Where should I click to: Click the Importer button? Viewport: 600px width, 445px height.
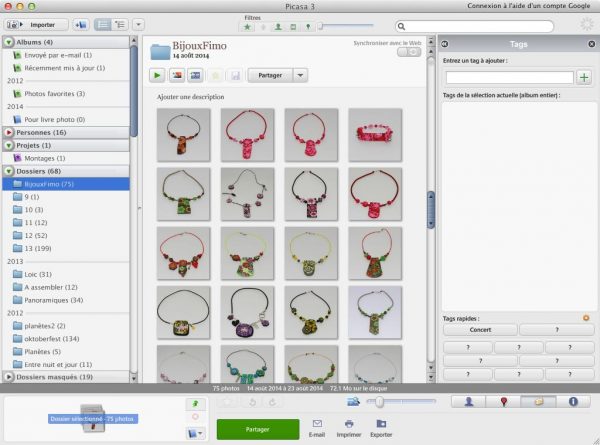36,24
